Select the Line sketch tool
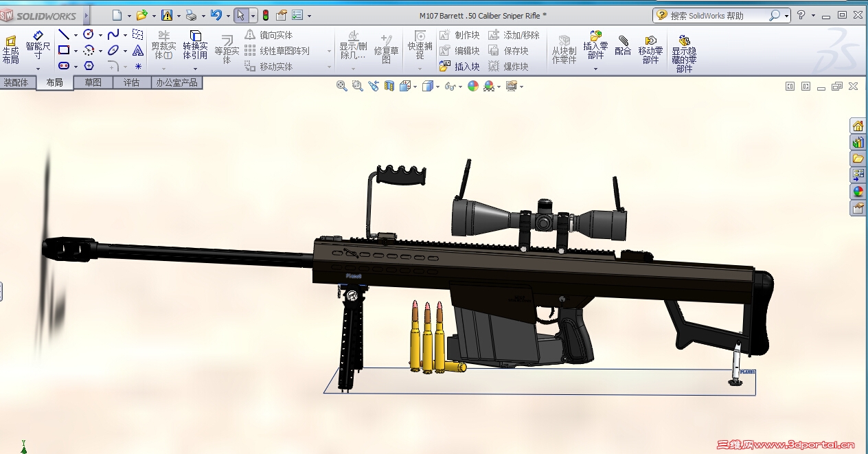The height and width of the screenshot is (454, 868). (x=64, y=34)
